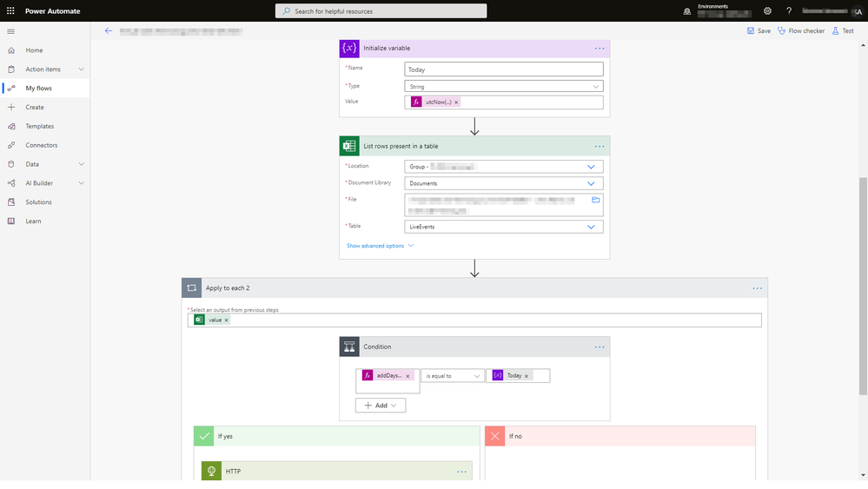This screenshot has width=868, height=489.
Task: Click the Solutions sidebar icon
Action: pyautogui.click(x=11, y=202)
